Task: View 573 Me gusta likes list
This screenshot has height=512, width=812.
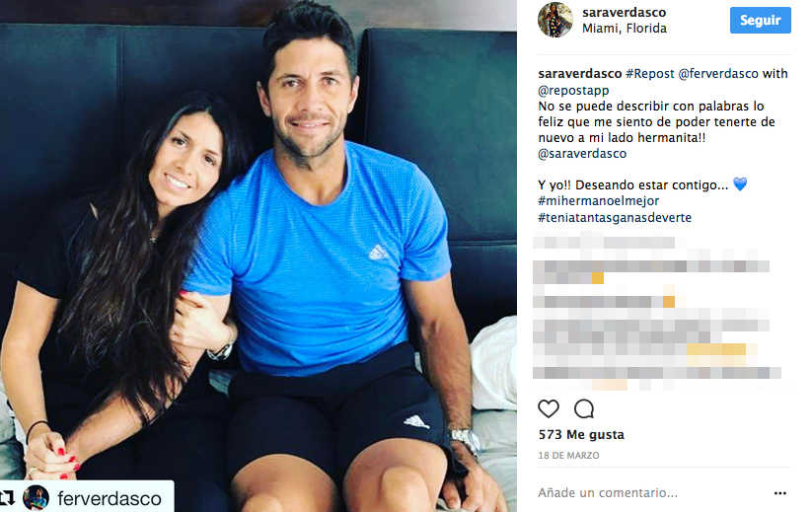Action: [x=581, y=434]
